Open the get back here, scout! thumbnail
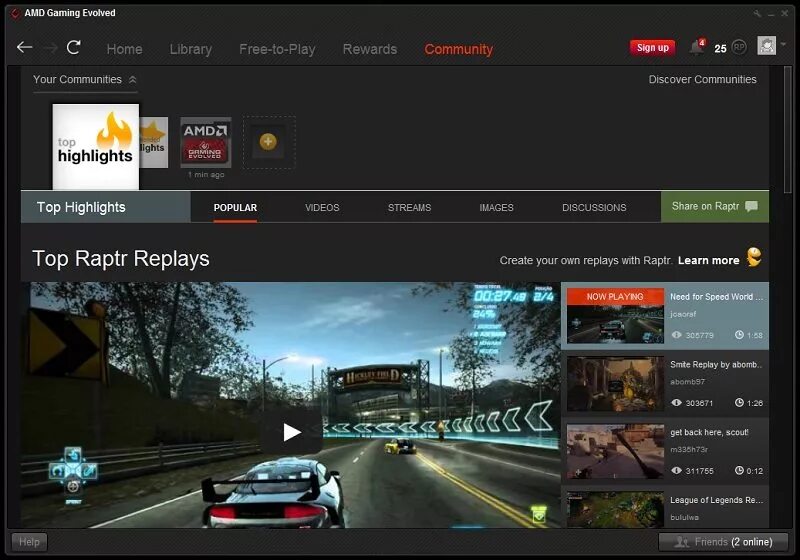The image size is (800, 560). point(615,451)
